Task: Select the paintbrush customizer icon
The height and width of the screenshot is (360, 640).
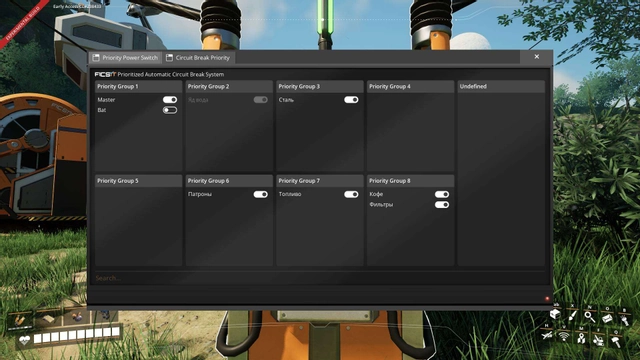Action: click(572, 316)
